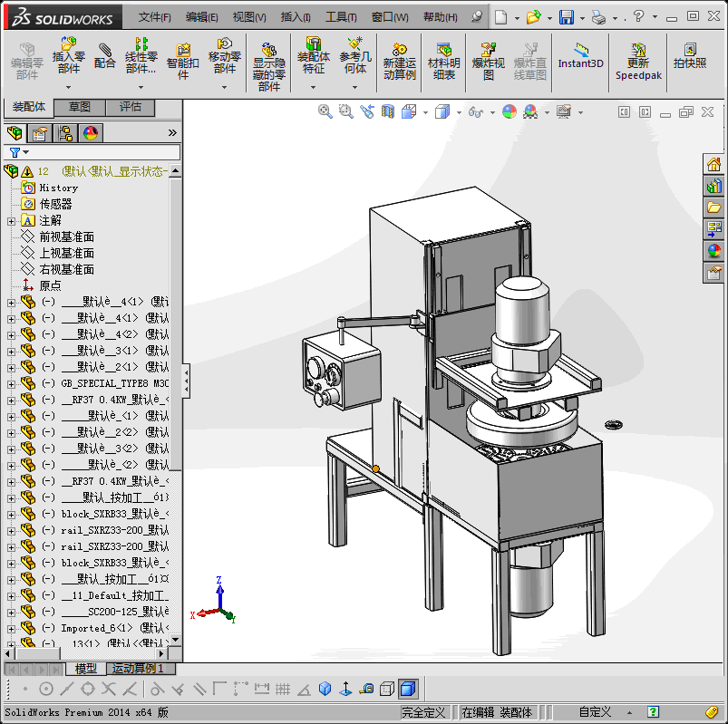Viewport: 728px width, 724px height.
Task: Open FeatureManager design tree tab
Action: (15, 133)
